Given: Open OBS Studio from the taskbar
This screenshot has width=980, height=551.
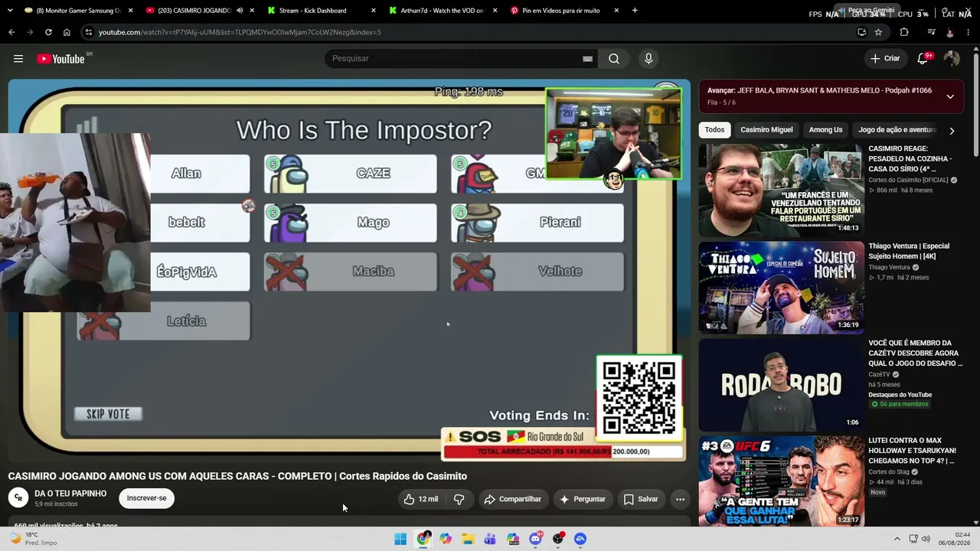Looking at the screenshot, I should [x=558, y=539].
